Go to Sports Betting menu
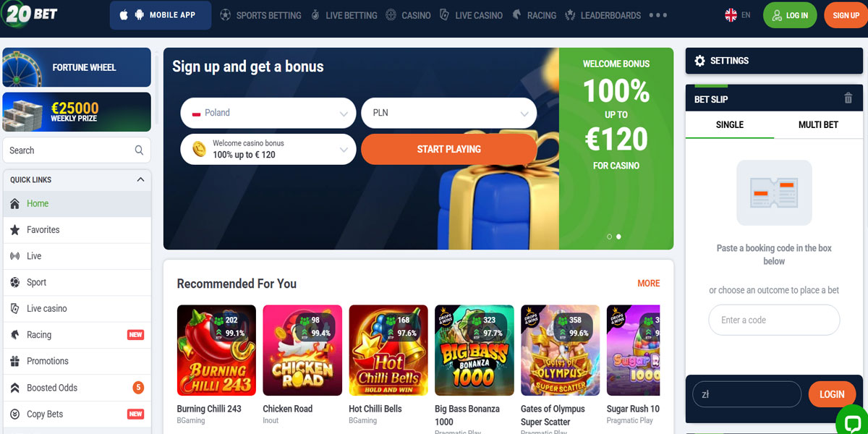This screenshot has height=434, width=868. pyautogui.click(x=260, y=15)
